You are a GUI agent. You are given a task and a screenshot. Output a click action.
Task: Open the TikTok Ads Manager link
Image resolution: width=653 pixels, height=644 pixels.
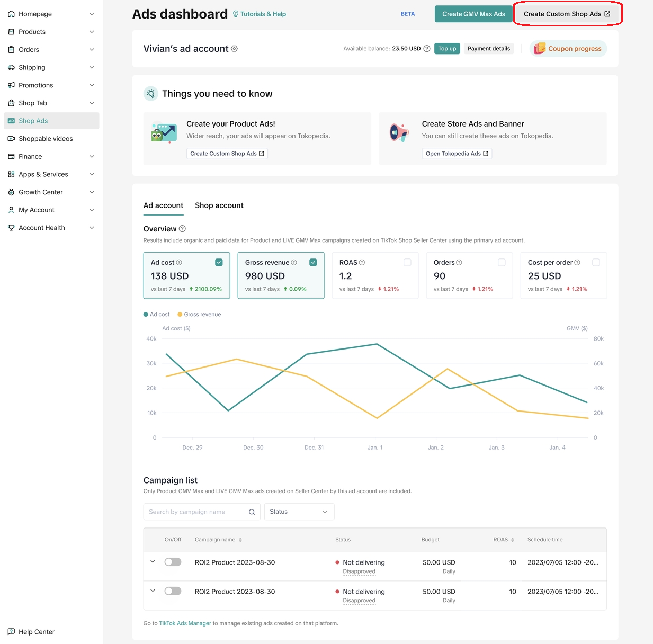pyautogui.click(x=185, y=623)
